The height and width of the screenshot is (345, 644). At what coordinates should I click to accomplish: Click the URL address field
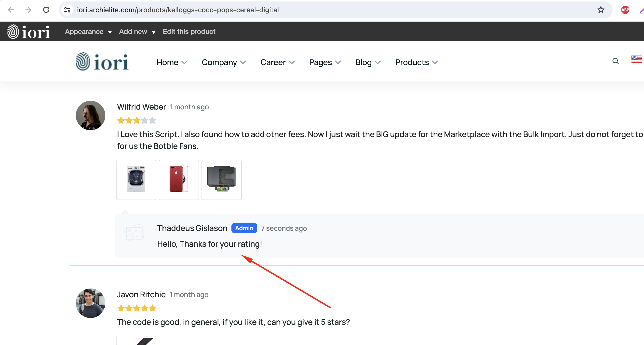(x=335, y=10)
